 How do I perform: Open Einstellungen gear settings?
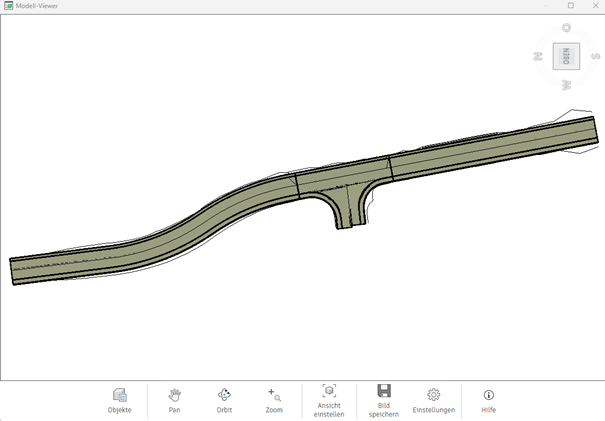433,400
